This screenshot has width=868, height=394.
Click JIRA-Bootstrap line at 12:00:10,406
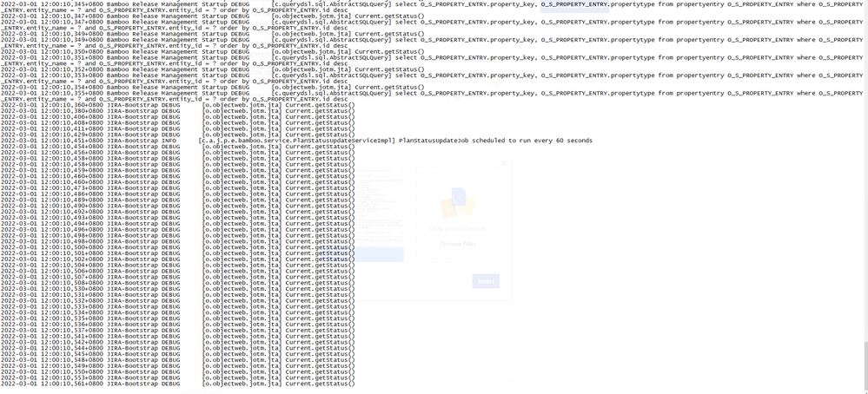[177, 117]
